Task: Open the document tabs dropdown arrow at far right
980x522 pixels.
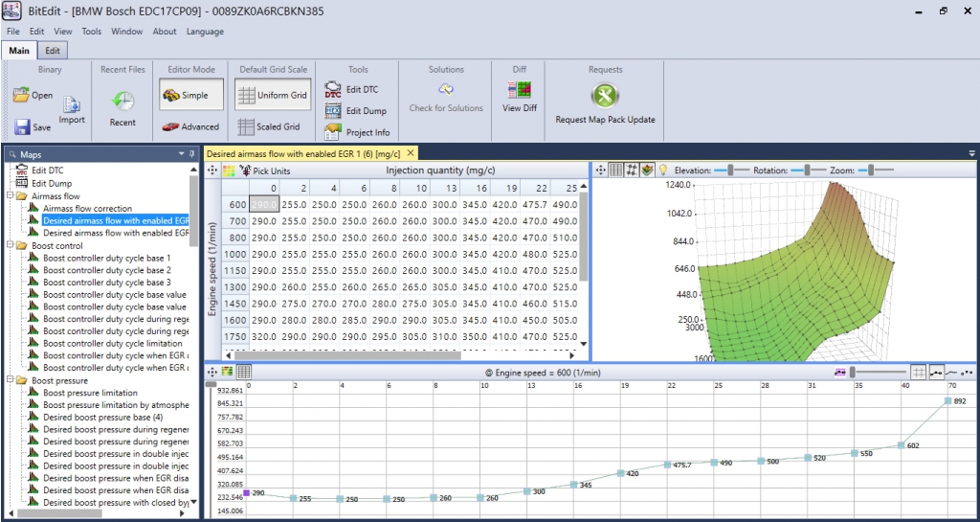Action: [x=972, y=153]
